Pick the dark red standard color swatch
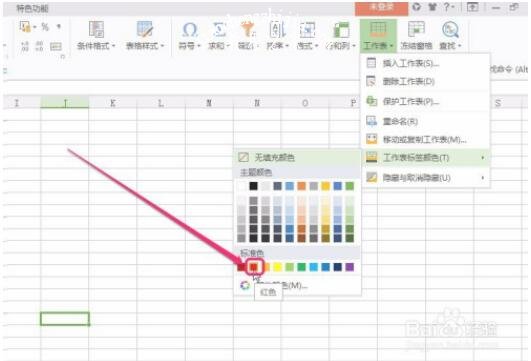The width and height of the screenshot is (531, 361). click(x=241, y=267)
